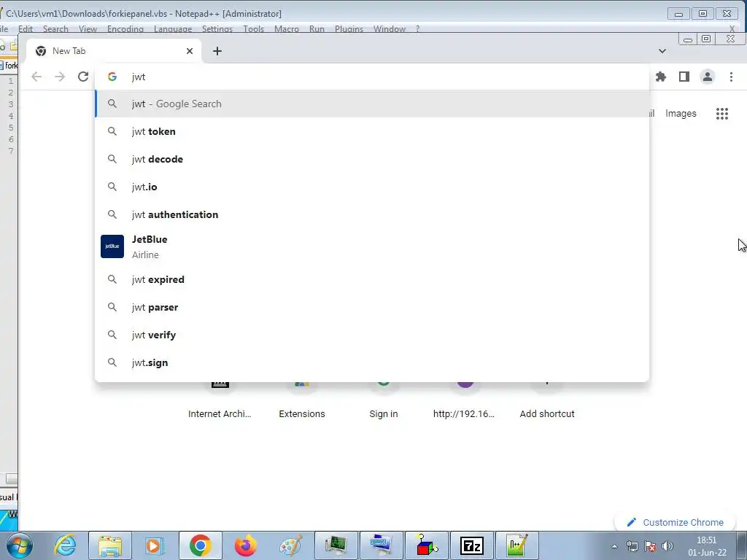Expand the Chrome tab search chevron

(662, 51)
